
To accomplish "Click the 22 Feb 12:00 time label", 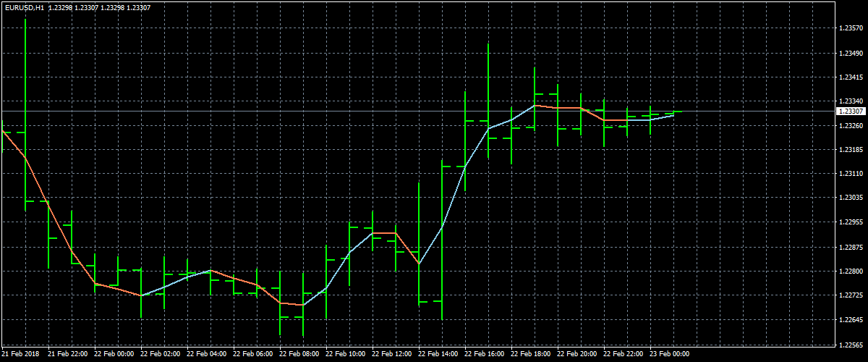I will click(x=391, y=355).
